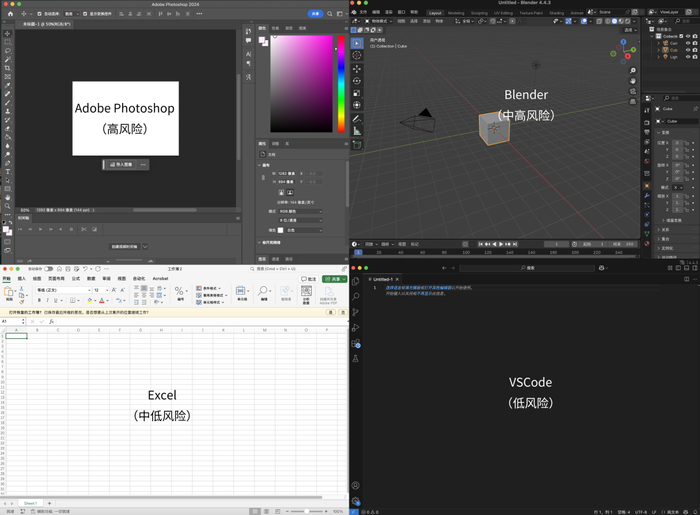Open the Extensions view in VSCode
Image resolution: width=700 pixels, height=515 pixels.
pyautogui.click(x=356, y=343)
